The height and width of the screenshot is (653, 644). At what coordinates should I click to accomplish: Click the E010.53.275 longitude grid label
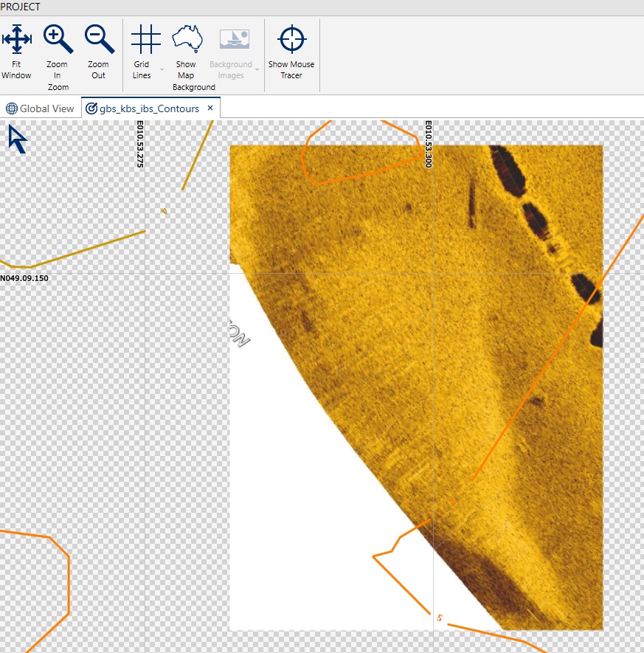click(x=139, y=145)
